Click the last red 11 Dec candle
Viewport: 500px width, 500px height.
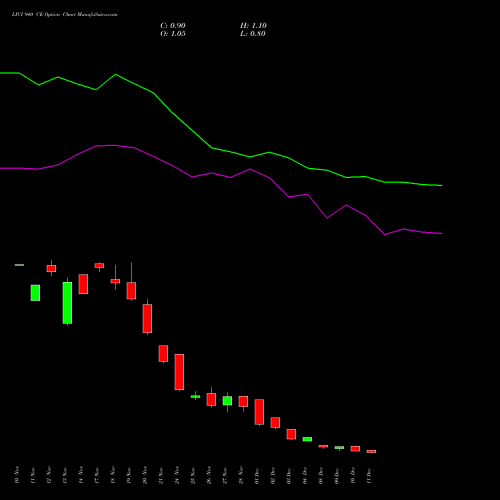tap(371, 451)
